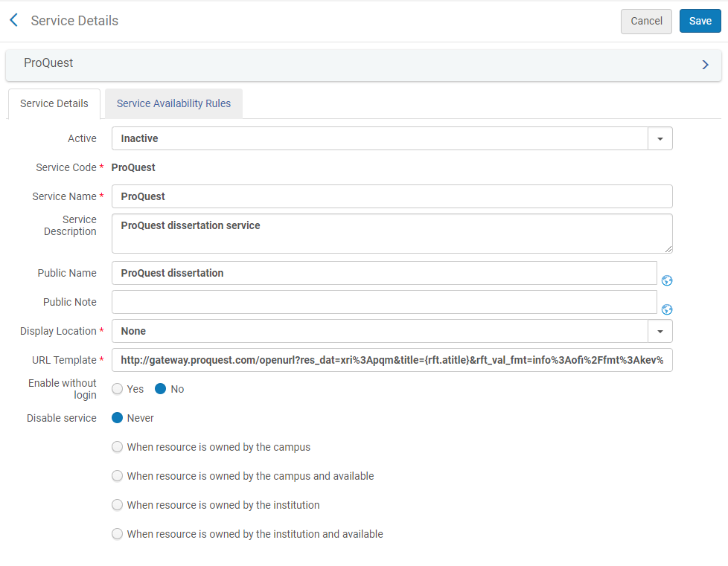
Task: Choose Never for Disable service
Action: click(x=118, y=417)
